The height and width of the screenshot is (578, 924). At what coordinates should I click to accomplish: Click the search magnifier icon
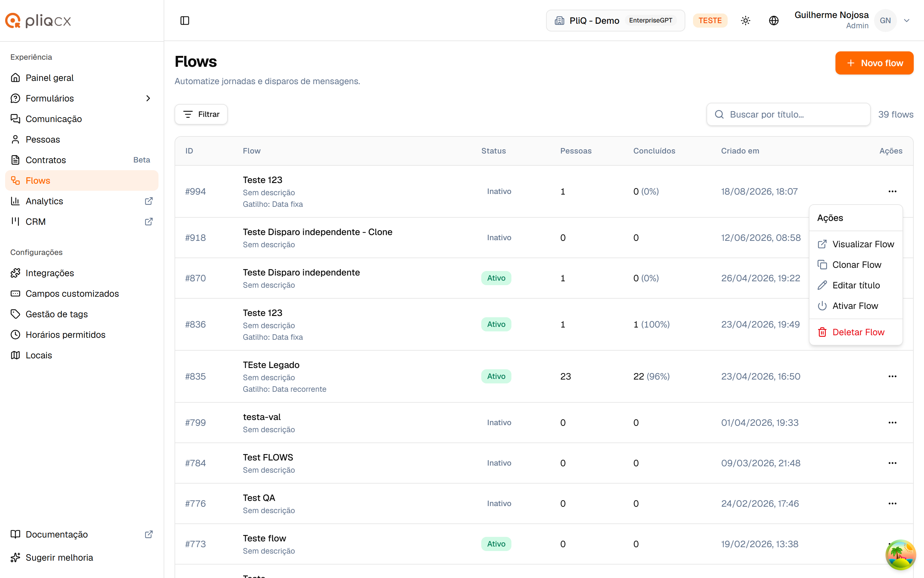click(x=719, y=114)
